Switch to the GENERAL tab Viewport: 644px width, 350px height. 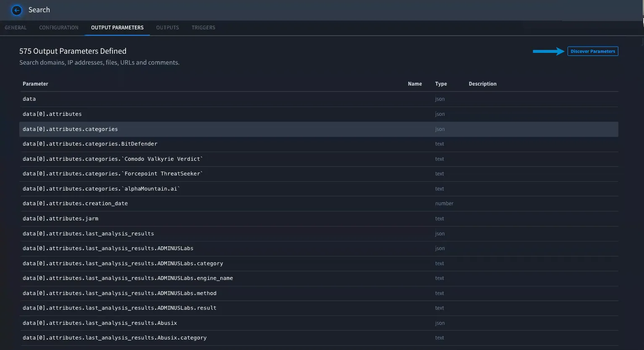(16, 28)
